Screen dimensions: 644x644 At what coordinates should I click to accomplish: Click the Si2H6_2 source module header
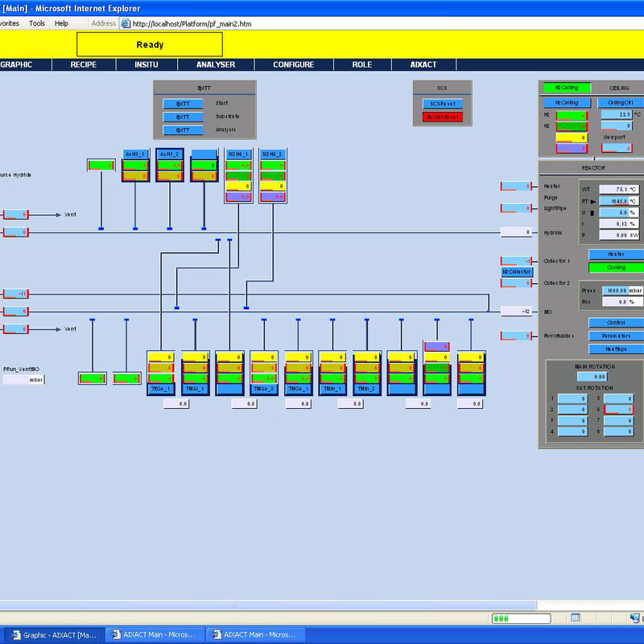274,153
